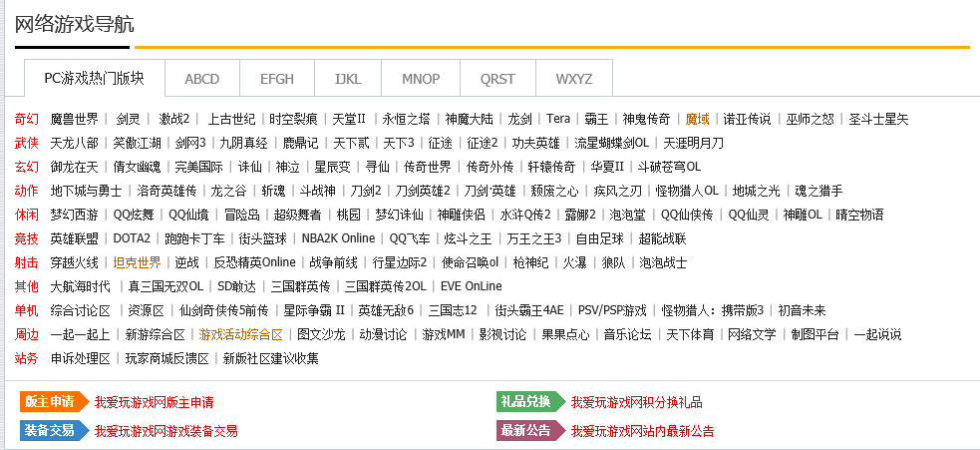Open 我爱玩游戏网版主申请 link

click(154, 402)
